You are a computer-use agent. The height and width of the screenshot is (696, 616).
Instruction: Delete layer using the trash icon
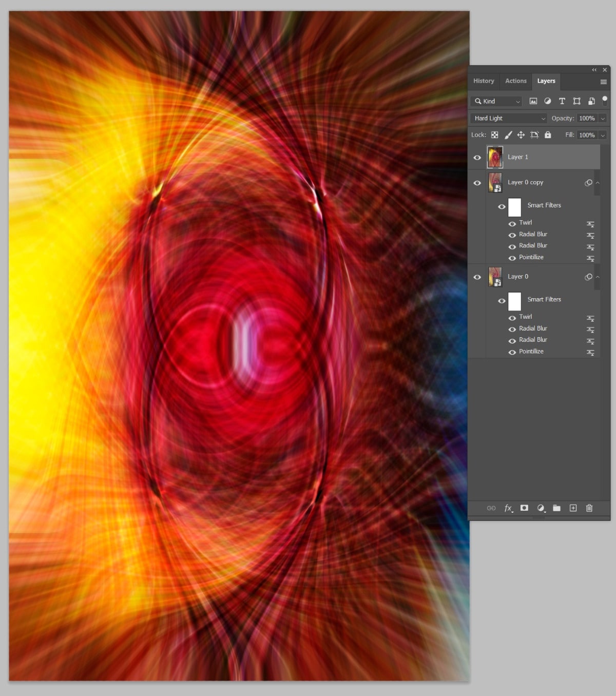click(589, 508)
